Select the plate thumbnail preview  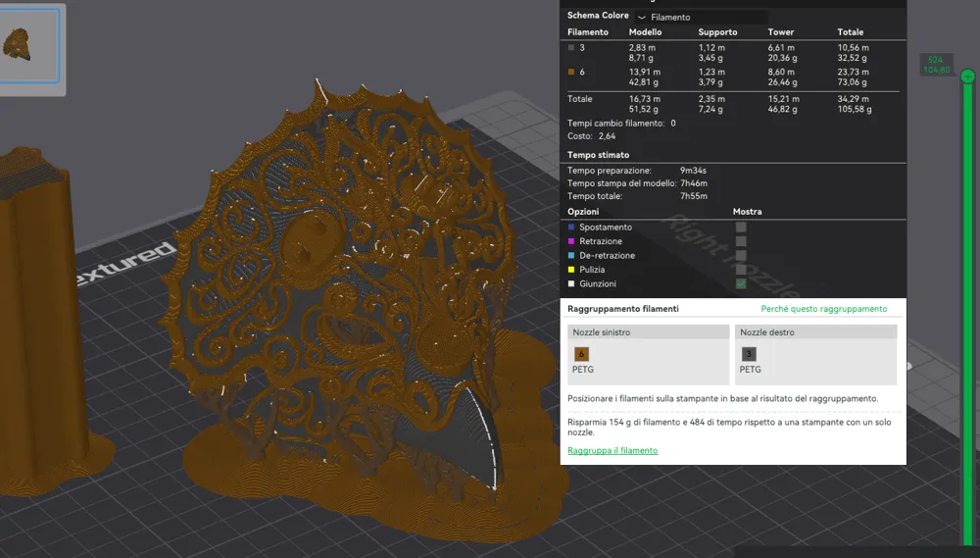(29, 45)
